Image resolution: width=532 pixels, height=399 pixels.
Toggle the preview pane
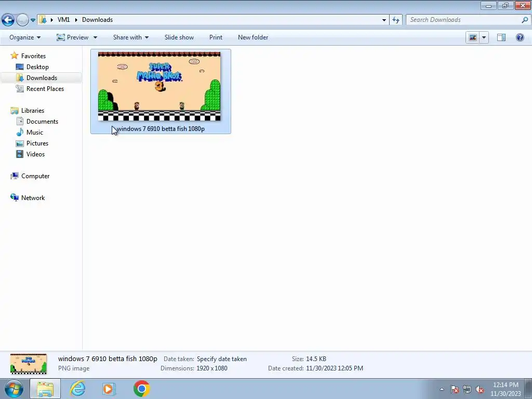click(x=501, y=37)
